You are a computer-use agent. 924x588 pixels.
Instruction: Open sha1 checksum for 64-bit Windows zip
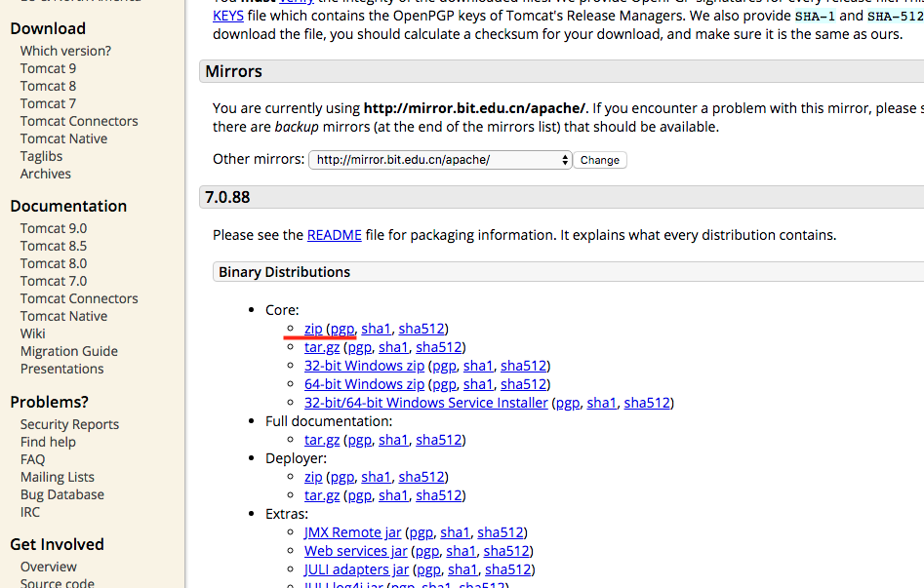pyautogui.click(x=478, y=384)
